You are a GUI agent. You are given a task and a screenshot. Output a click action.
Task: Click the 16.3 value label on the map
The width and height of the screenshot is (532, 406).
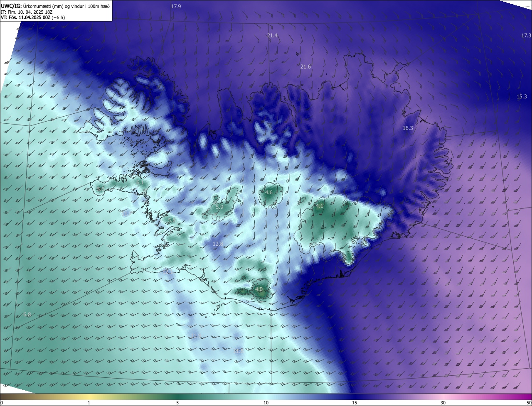tap(408, 128)
